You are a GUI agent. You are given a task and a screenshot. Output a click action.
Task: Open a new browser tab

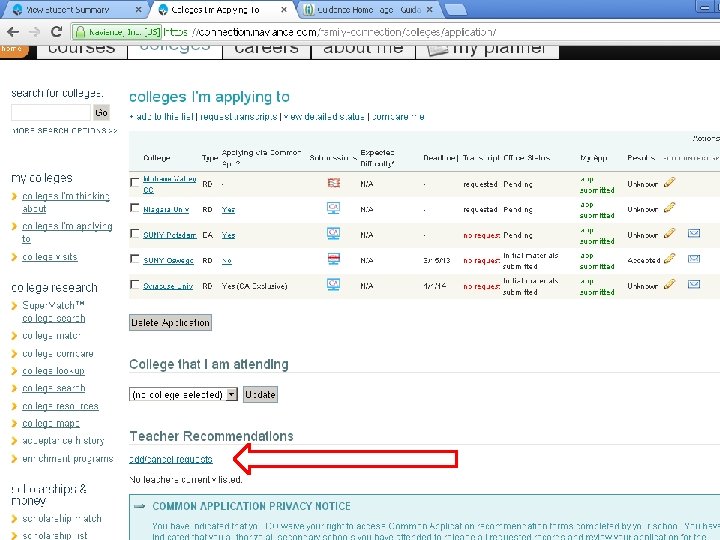(456, 10)
